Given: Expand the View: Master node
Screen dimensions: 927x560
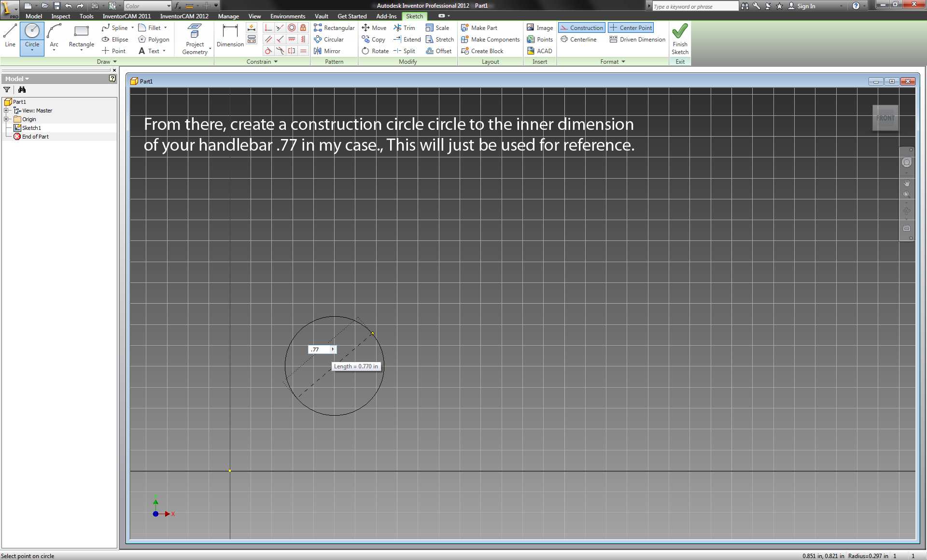Looking at the screenshot, I should (7, 111).
